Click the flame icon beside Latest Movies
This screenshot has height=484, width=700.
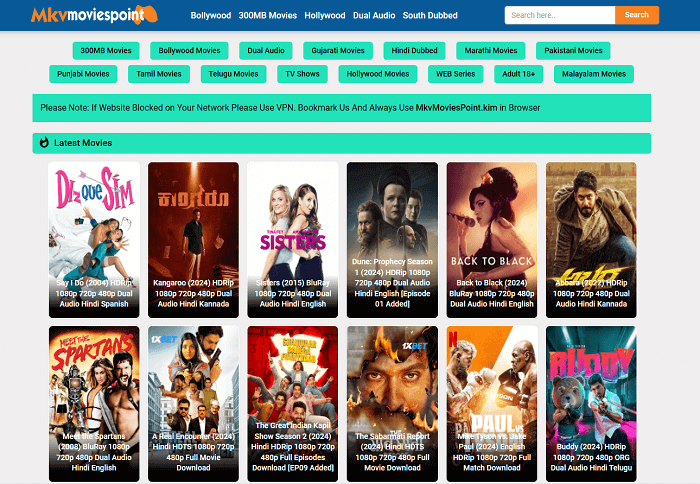pos(44,143)
